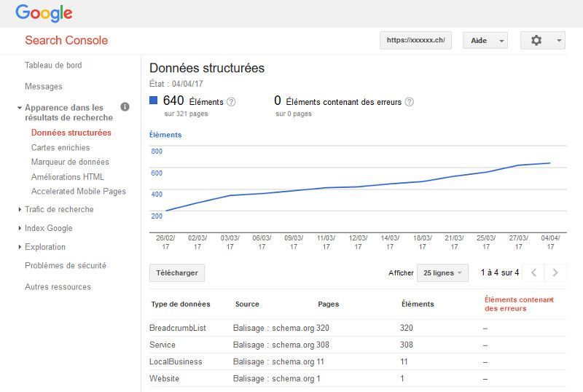Click chart date label 12/03/17
This screenshot has height=392, width=583.
tap(358, 242)
